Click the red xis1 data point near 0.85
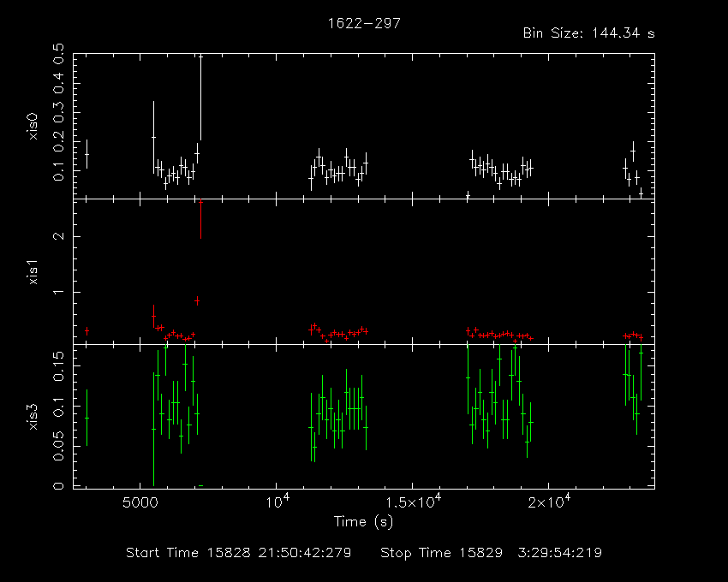Image resolution: width=728 pixels, height=582 pixels. tap(197, 300)
